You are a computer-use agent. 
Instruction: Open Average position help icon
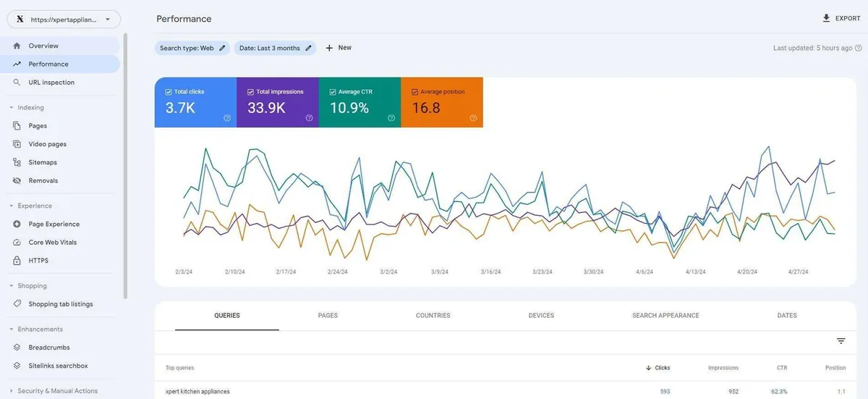[x=473, y=118]
